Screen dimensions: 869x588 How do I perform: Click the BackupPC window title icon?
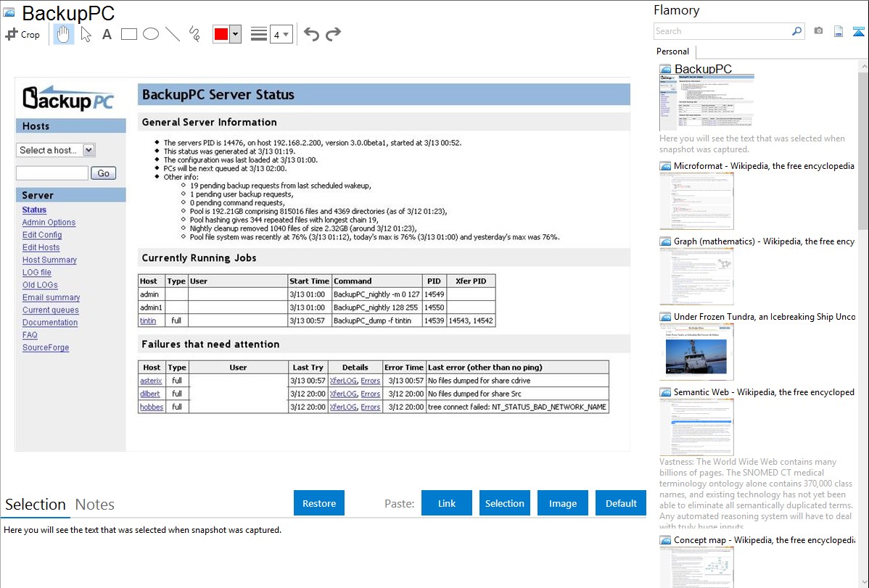pyautogui.click(x=9, y=12)
